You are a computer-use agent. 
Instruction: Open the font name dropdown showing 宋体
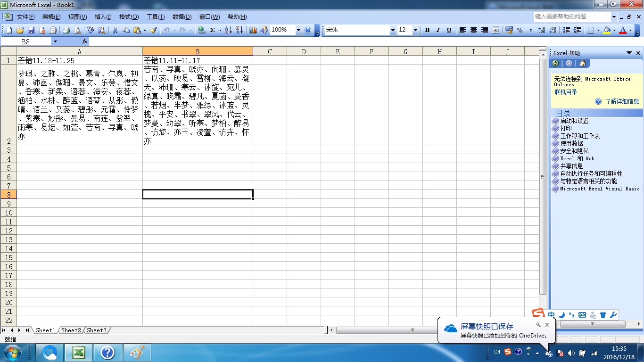393,30
